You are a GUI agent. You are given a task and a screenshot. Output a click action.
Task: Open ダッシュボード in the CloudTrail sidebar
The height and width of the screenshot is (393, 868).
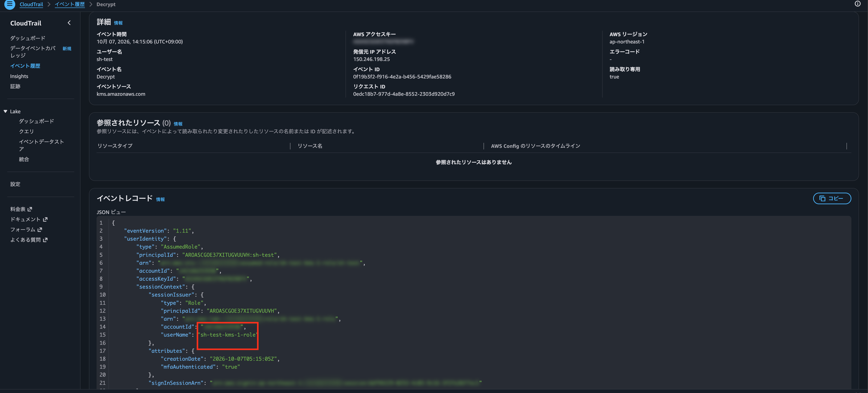point(28,38)
